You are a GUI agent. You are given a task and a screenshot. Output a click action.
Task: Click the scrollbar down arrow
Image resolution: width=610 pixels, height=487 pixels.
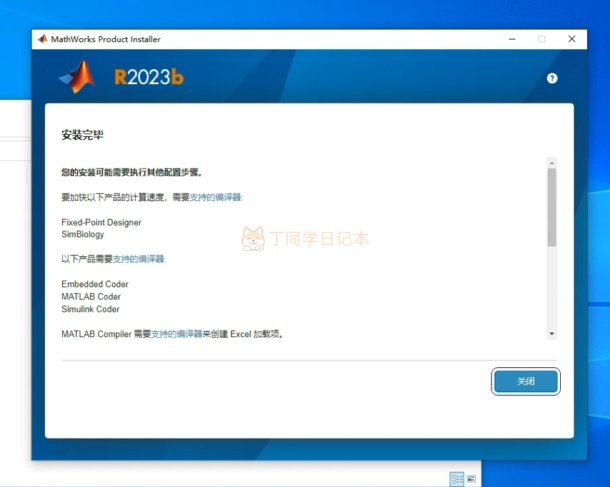[552, 334]
